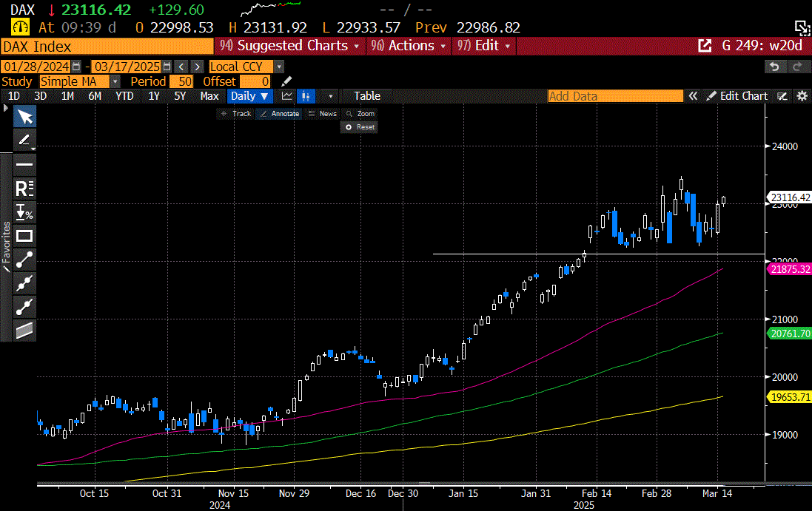Expand the chart style dropdown arrow
The image size is (812, 511).
point(330,96)
